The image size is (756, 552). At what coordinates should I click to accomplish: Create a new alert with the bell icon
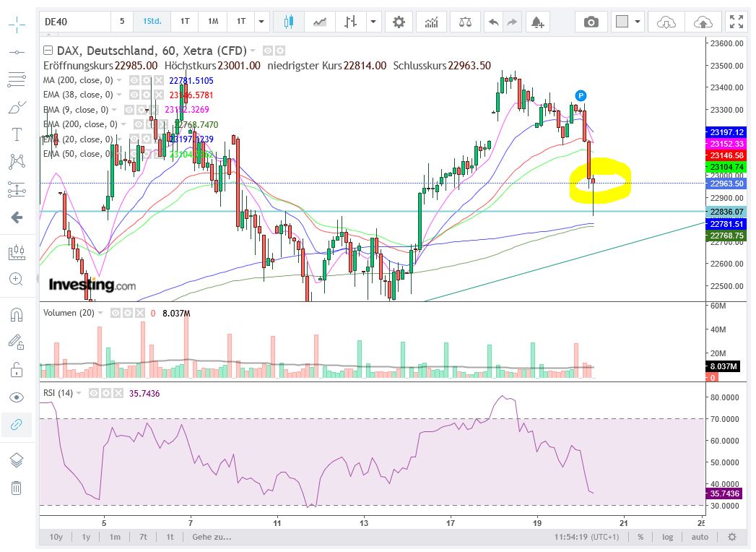coord(537,23)
